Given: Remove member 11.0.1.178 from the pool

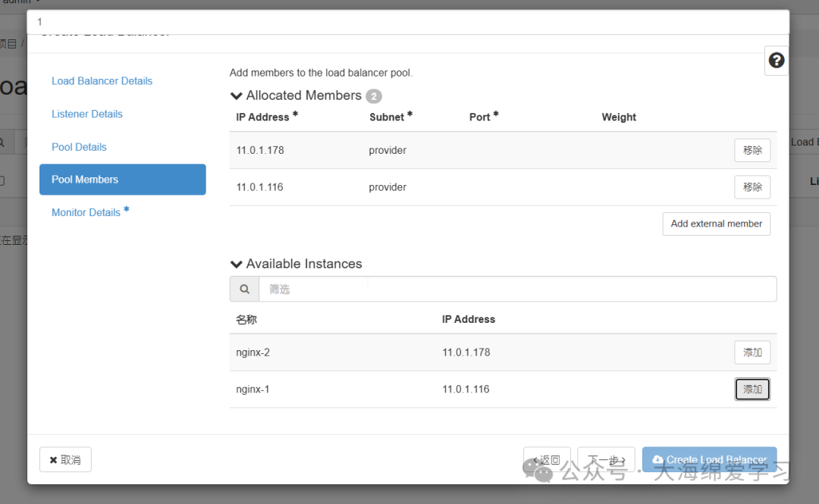Looking at the screenshot, I should coord(752,150).
